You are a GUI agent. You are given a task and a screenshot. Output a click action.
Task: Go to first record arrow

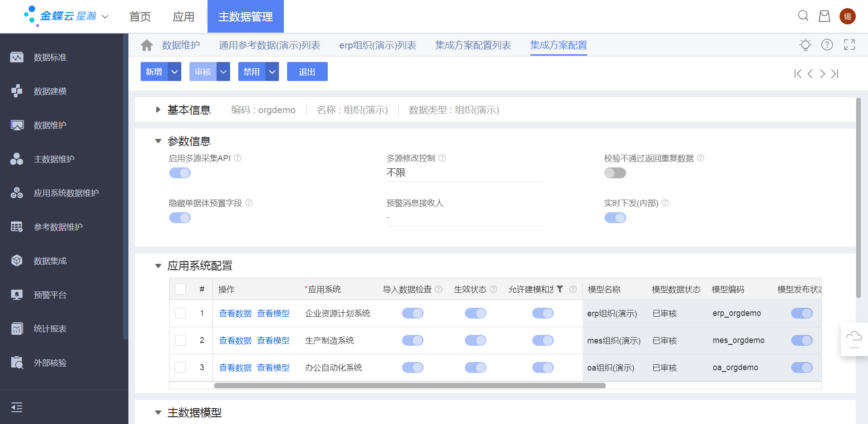click(x=798, y=74)
